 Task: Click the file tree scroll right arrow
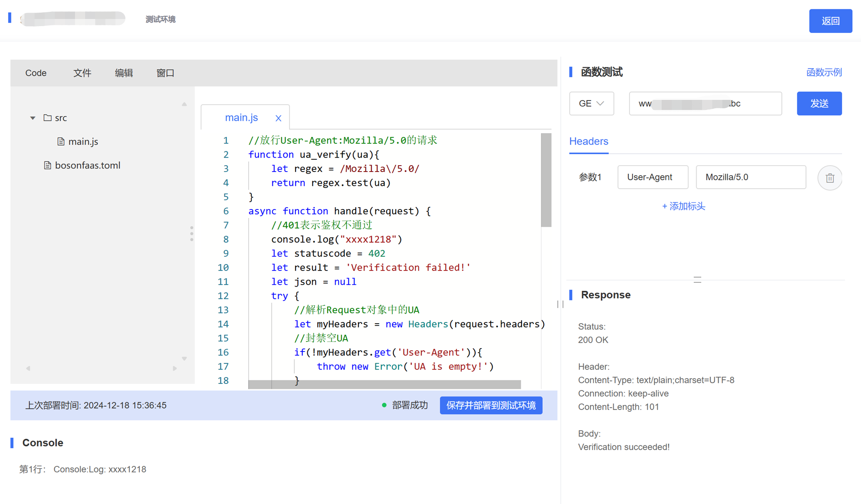pos(174,368)
